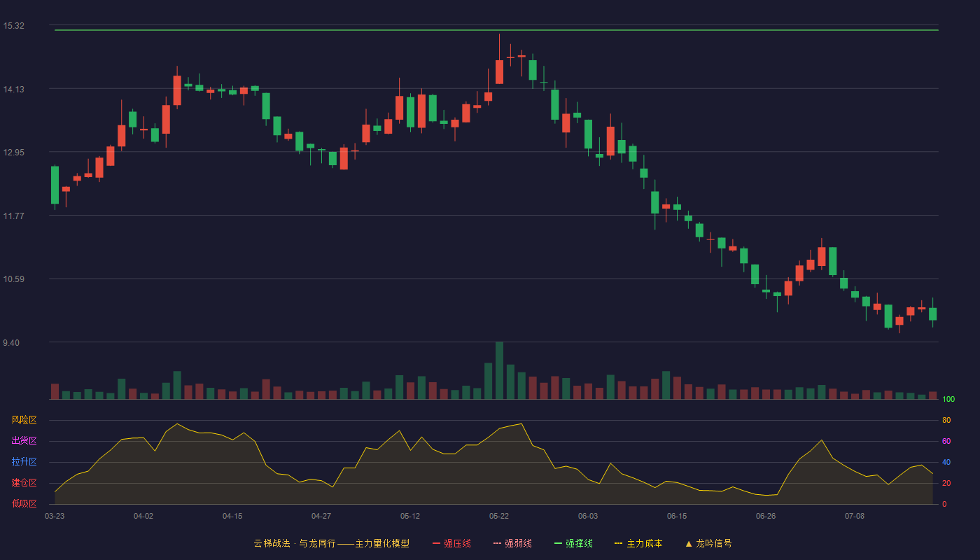The width and height of the screenshot is (980, 560).
Task: Click the 12.95 price axis label
Action: pyautogui.click(x=13, y=153)
